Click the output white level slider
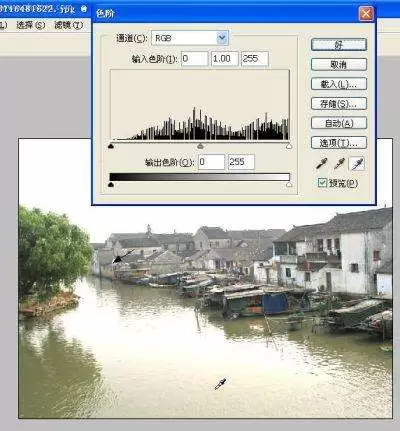The width and height of the screenshot is (400, 431). [289, 184]
